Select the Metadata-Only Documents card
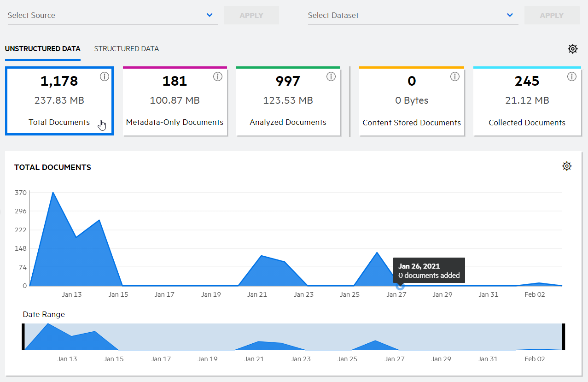Viewport: 588px width, 382px height. point(175,102)
